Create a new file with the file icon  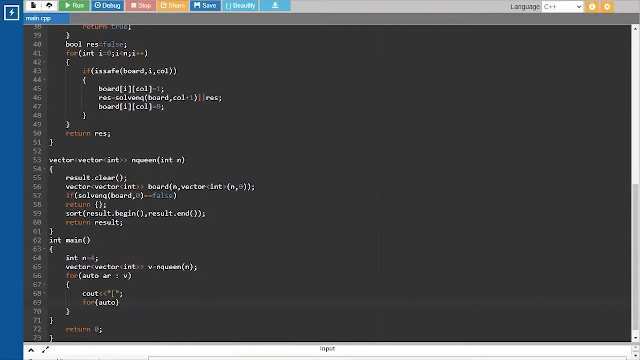pyautogui.click(x=34, y=5)
